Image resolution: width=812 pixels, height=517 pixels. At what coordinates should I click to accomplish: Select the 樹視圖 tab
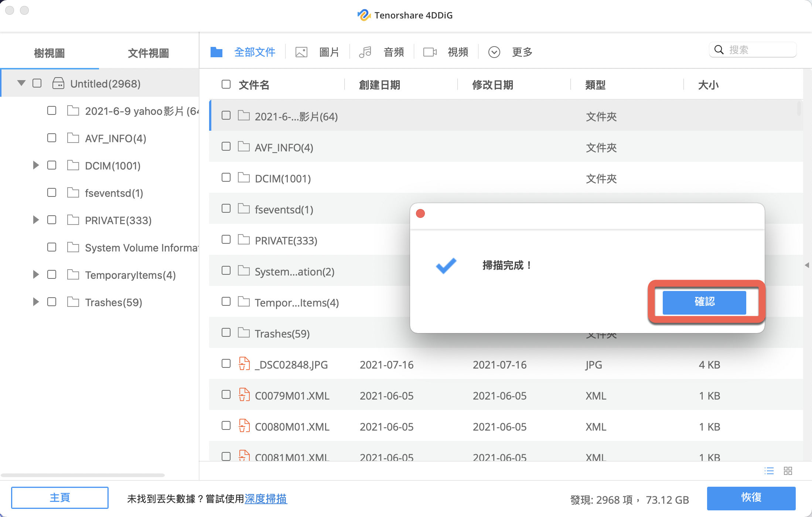click(x=50, y=53)
